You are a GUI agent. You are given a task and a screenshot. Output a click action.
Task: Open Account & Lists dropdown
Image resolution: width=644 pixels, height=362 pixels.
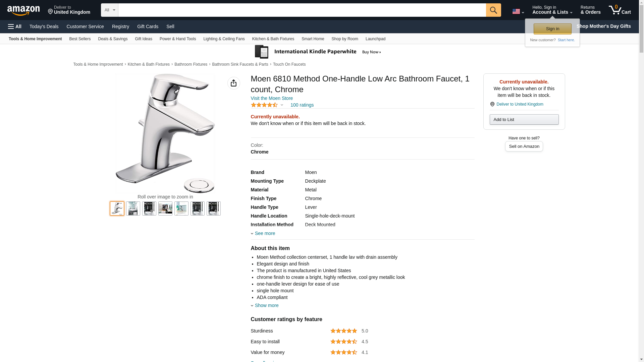[x=552, y=10]
